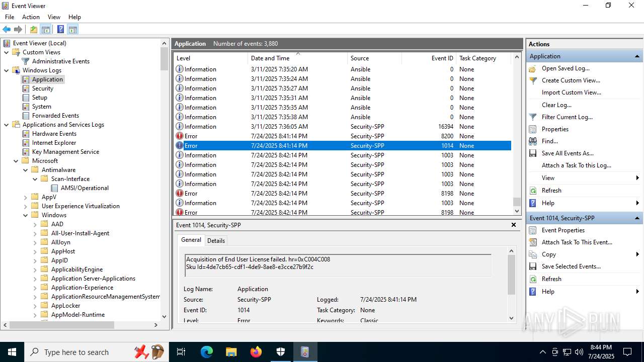Collapse the Antimalware tree node
This screenshot has height=362, width=644.
pos(26,170)
